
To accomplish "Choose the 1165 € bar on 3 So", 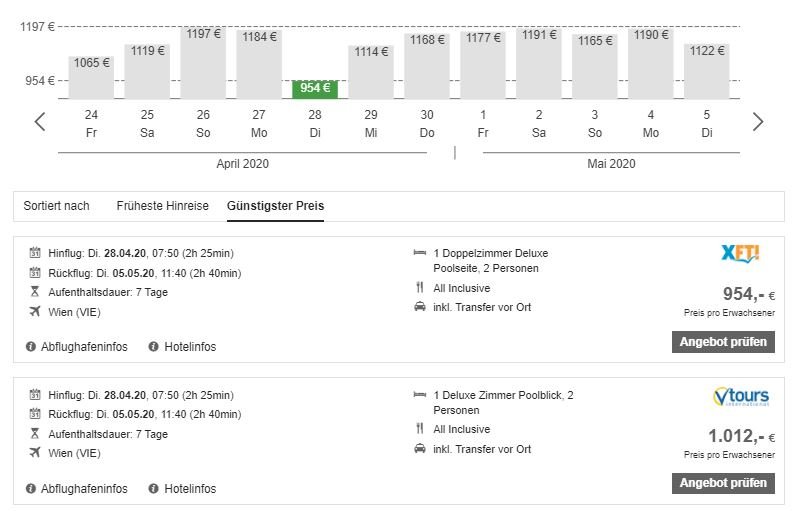I will pyautogui.click(x=595, y=66).
